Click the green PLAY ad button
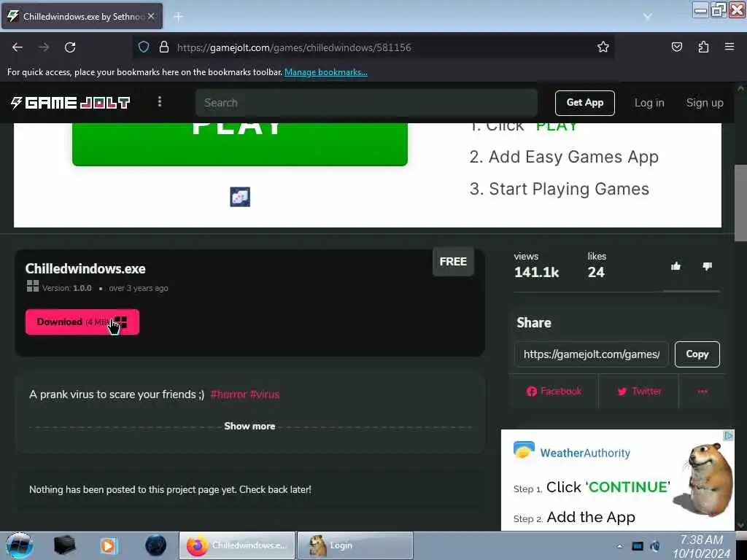This screenshot has height=560, width=747. tap(239, 144)
